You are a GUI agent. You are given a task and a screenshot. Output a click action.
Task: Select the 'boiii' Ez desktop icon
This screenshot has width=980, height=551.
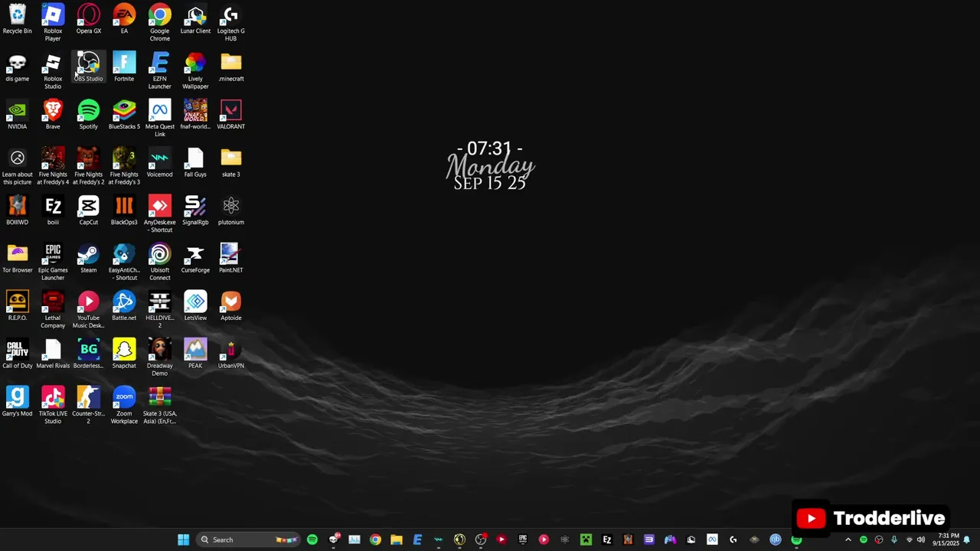point(53,211)
